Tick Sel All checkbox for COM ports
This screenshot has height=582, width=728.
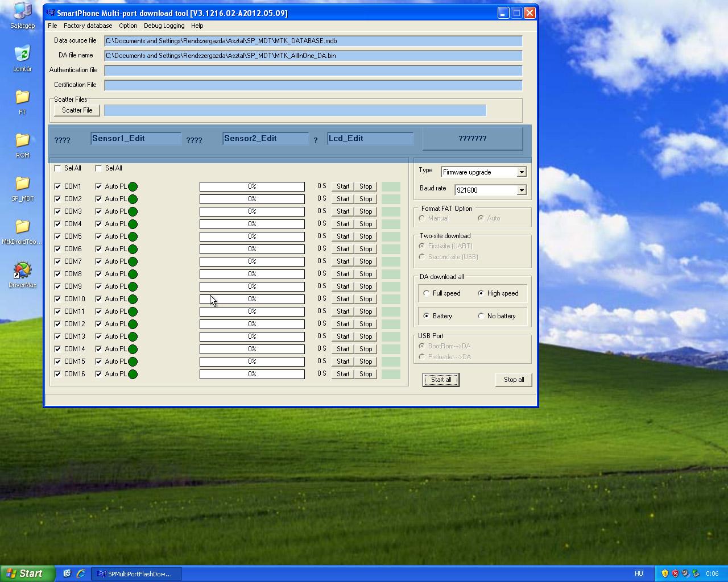click(57, 168)
